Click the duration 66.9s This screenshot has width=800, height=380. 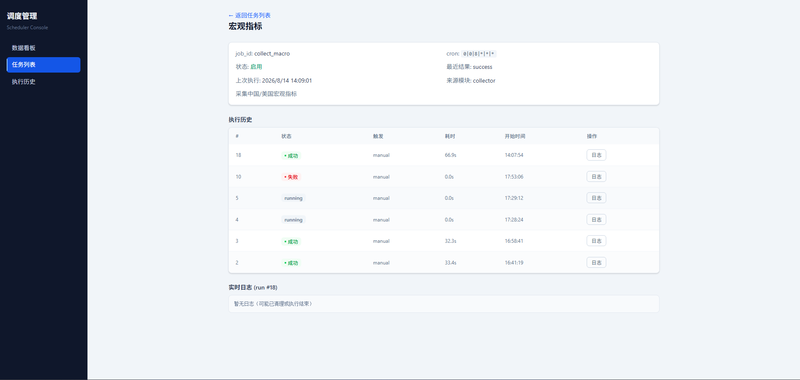tap(451, 155)
